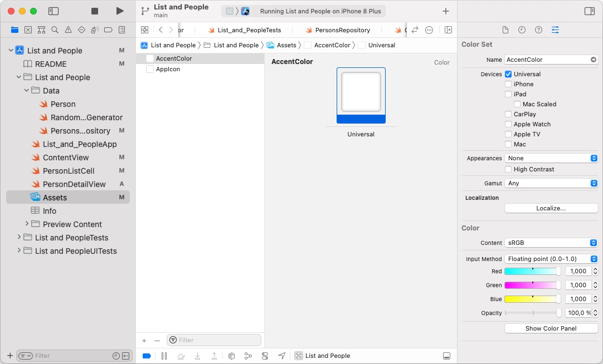
Task: Open Debug View Hierarchy in debug bar
Action: pos(231,356)
